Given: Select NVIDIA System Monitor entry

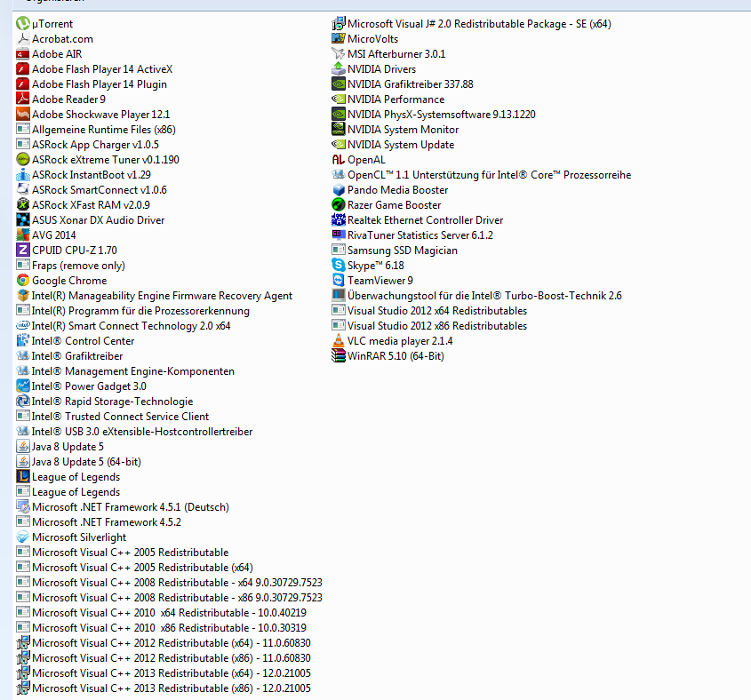Looking at the screenshot, I should pyautogui.click(x=395, y=130).
